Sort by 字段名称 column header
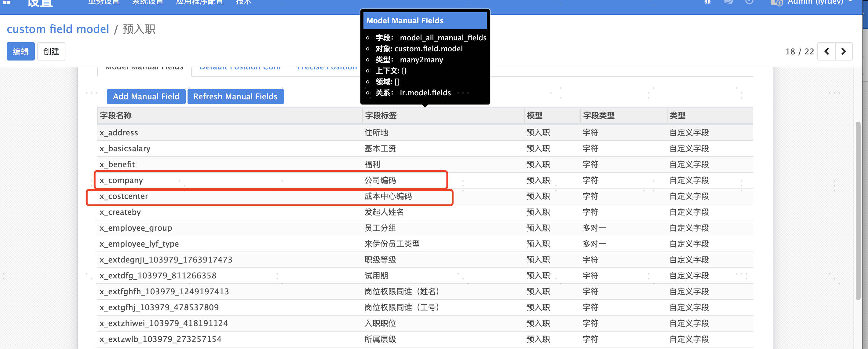 click(x=115, y=115)
